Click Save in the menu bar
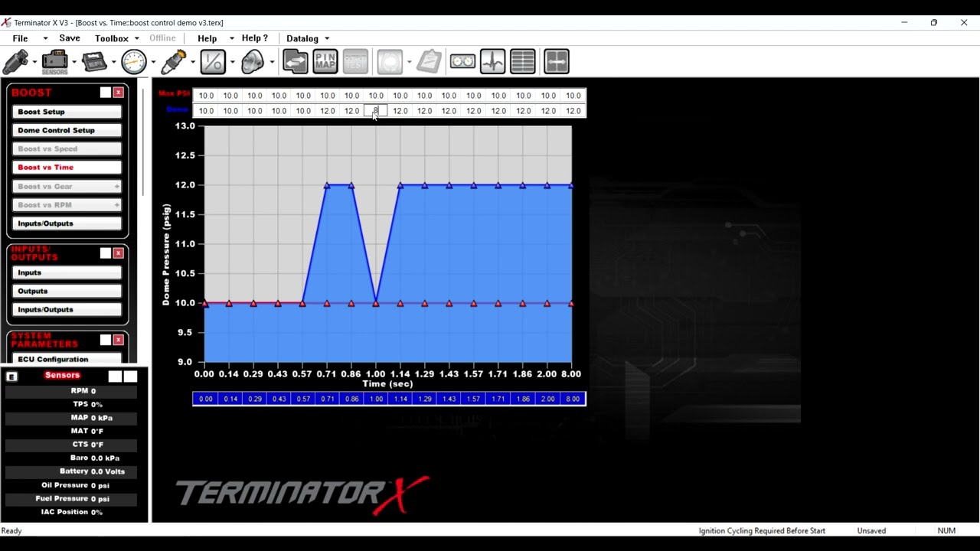Screen dimensions: 980x551 coord(70,38)
